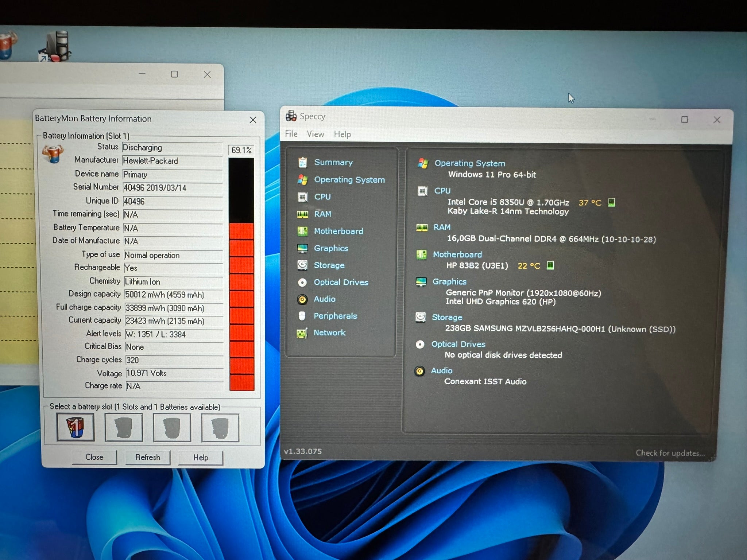The width and height of the screenshot is (747, 560).
Task: Open the Help menu in Speccy
Action: 342,134
